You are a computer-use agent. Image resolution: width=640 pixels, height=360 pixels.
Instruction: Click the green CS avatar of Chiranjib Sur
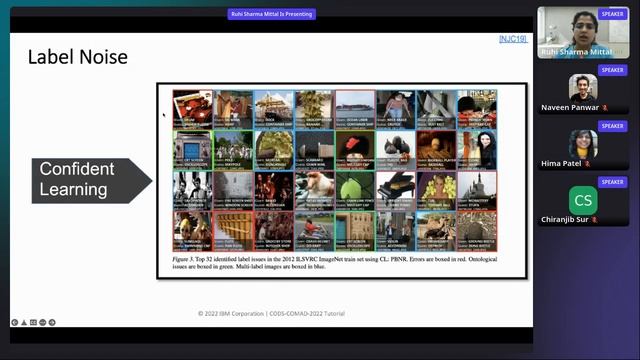[583, 200]
